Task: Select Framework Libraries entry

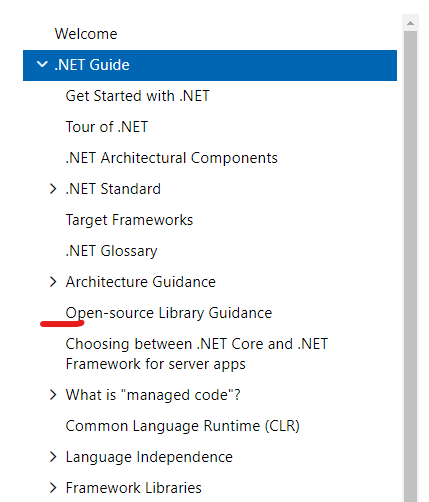Action: click(x=134, y=488)
